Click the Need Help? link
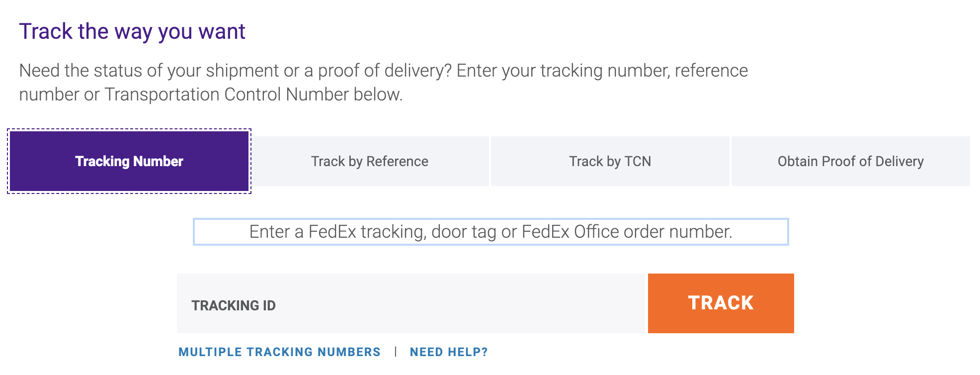Screen dimensions: 980x375 pyautogui.click(x=449, y=352)
